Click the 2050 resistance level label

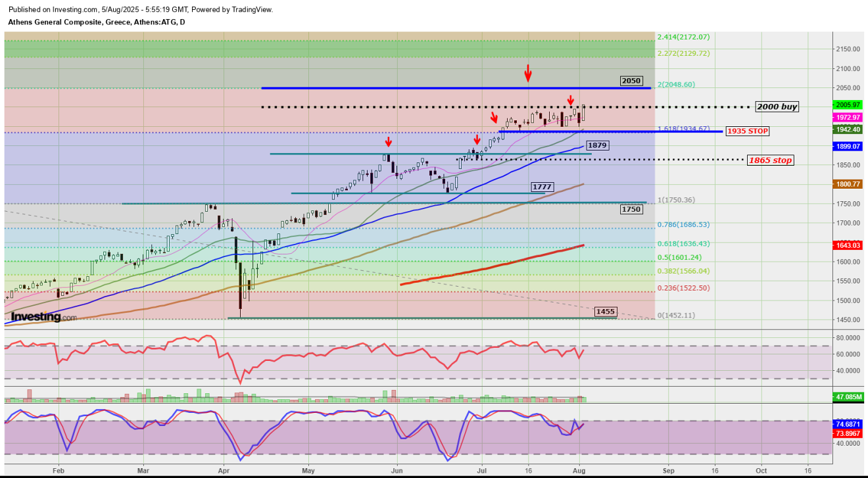click(631, 81)
